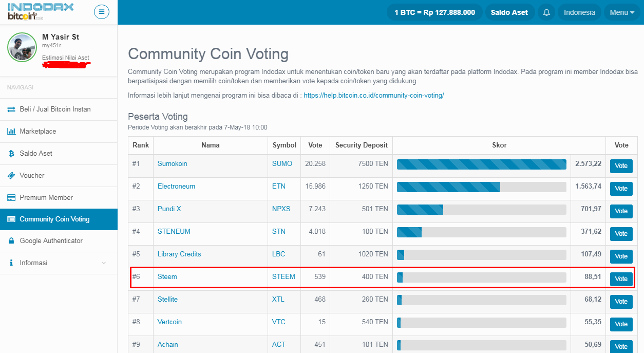This screenshot has height=353, width=644.
Task: Click the score value 2.573,22
Action: point(588,164)
